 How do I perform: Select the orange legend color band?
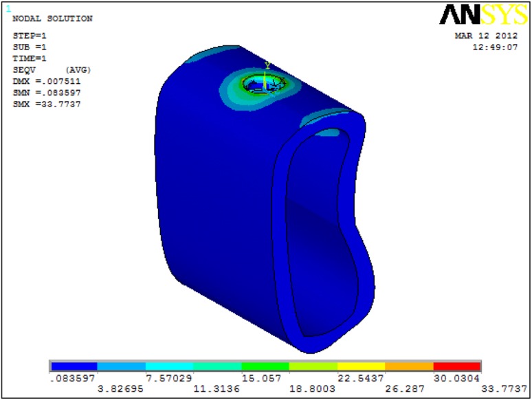[409, 366]
